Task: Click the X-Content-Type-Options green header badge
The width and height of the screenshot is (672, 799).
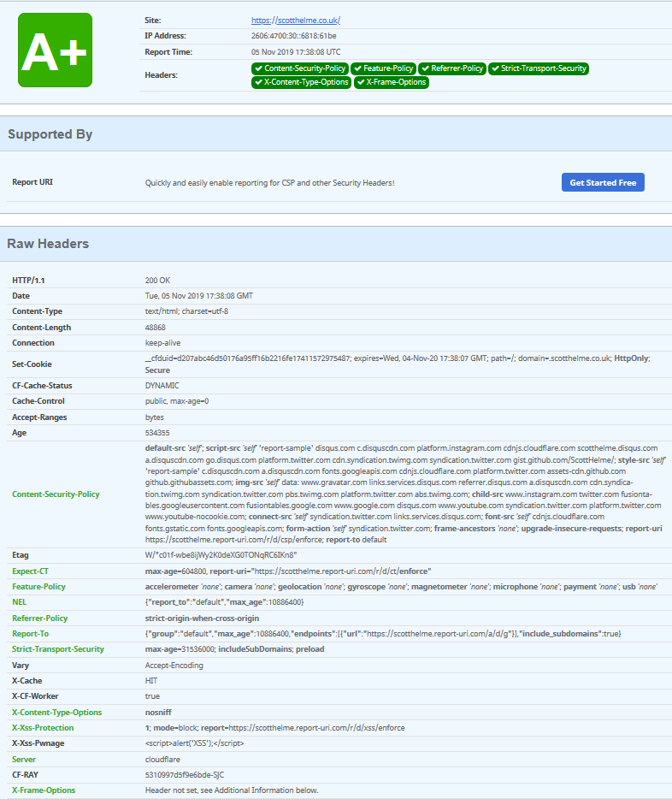Action: pos(302,82)
